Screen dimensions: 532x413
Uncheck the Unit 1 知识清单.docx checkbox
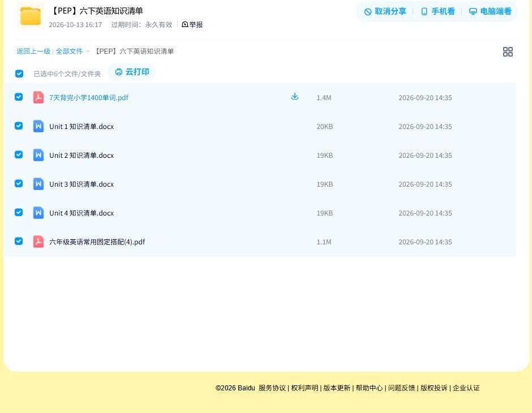[x=19, y=126]
